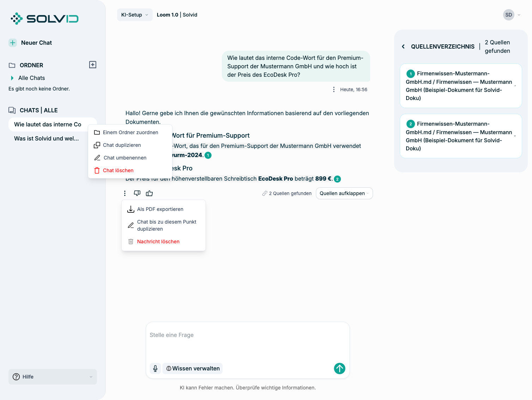Click the 'Alle Chats' label
This screenshot has height=400, width=532.
pos(32,78)
